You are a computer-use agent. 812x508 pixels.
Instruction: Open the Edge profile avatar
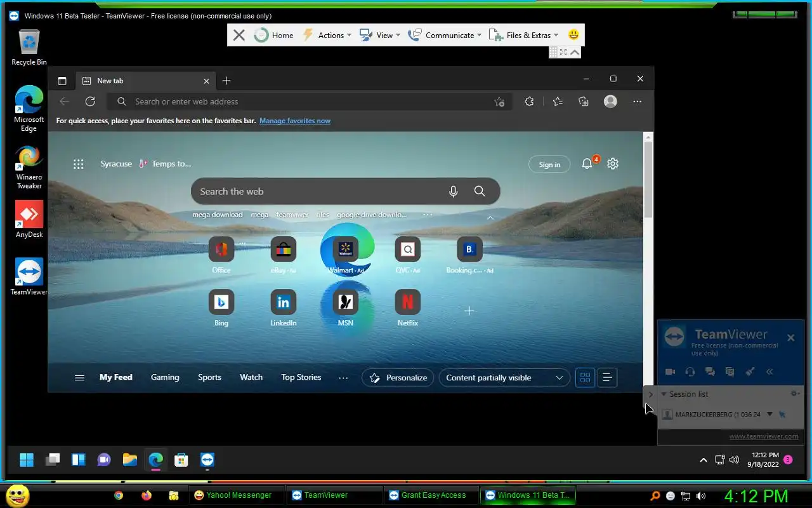610,102
